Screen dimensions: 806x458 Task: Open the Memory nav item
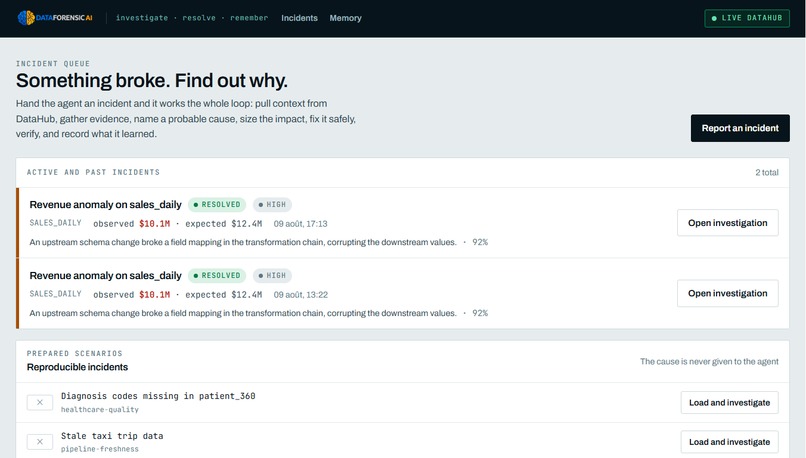(345, 18)
